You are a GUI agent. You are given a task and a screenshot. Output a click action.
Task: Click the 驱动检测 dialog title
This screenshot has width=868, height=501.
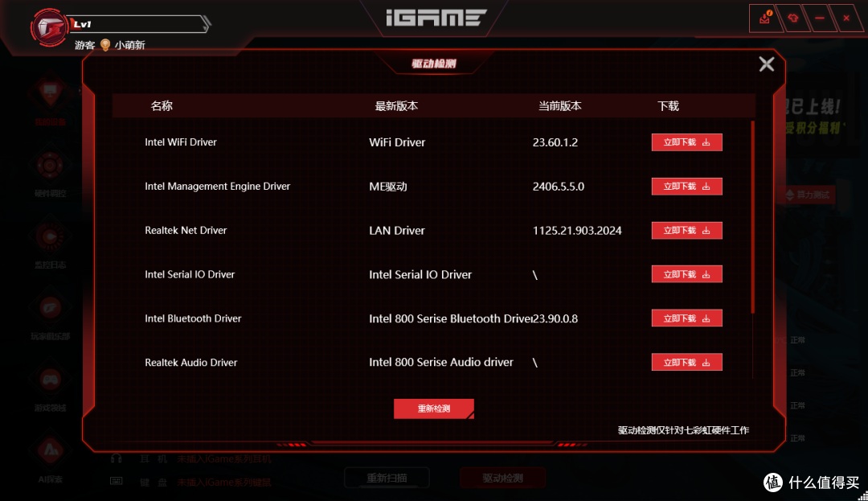[x=433, y=64]
